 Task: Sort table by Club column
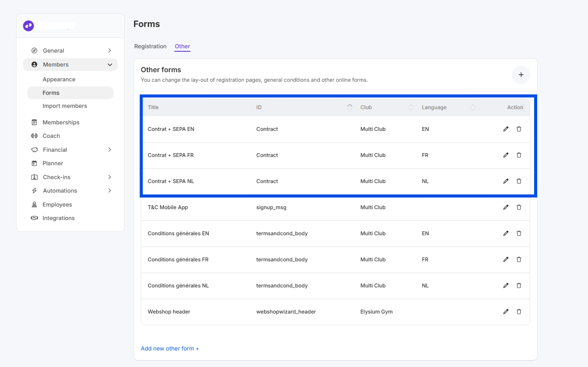411,107
